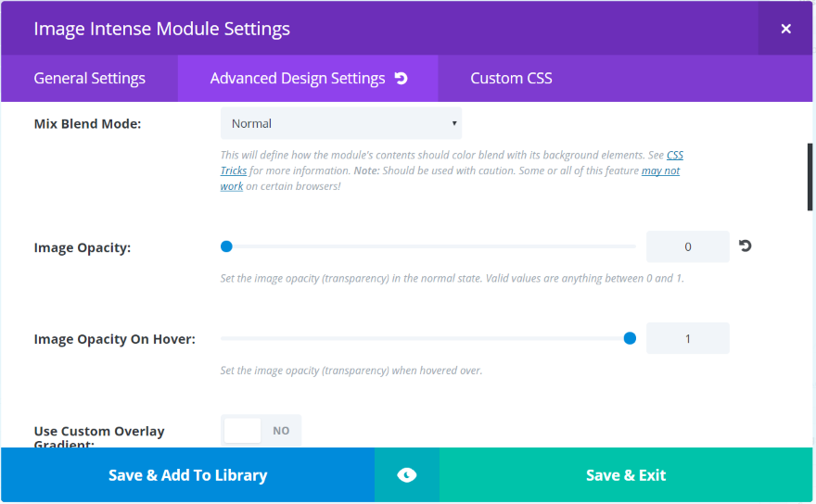
Task: Click the vertical scrollbar thumb
Action: click(810, 176)
